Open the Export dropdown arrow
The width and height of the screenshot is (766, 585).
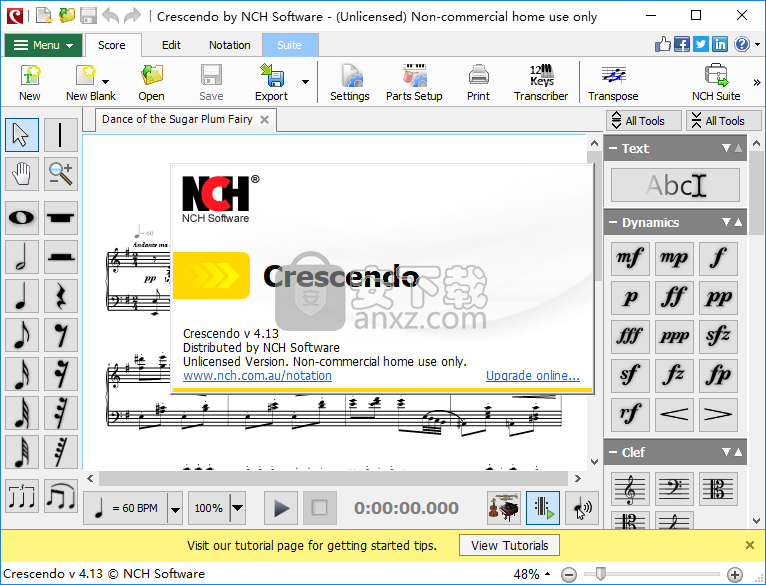[305, 82]
